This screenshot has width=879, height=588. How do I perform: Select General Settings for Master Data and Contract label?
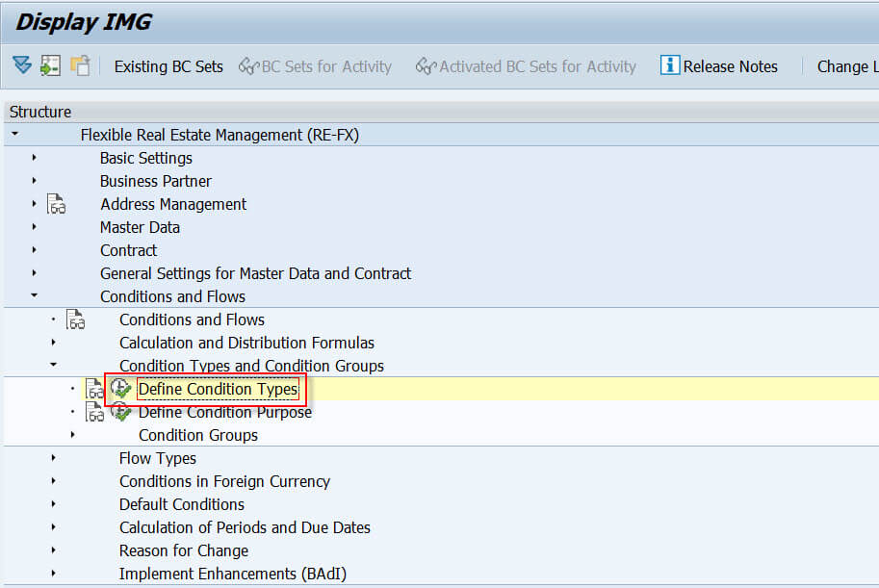tap(256, 273)
